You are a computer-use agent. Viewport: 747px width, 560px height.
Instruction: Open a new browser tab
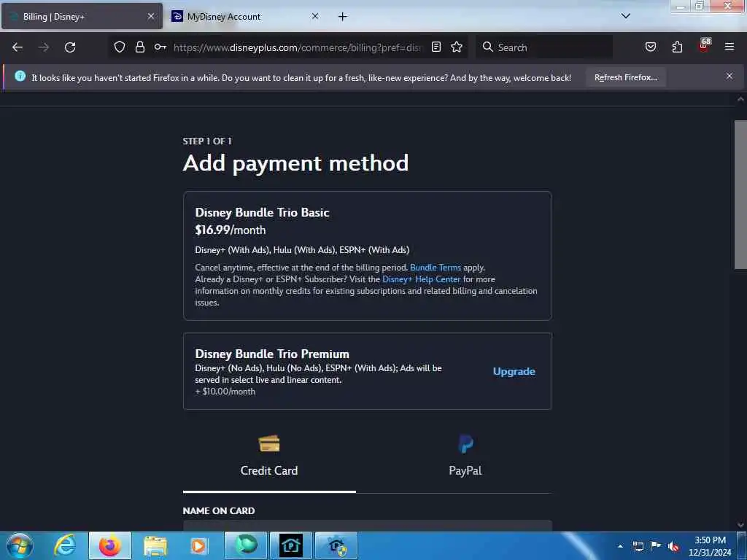343,17
